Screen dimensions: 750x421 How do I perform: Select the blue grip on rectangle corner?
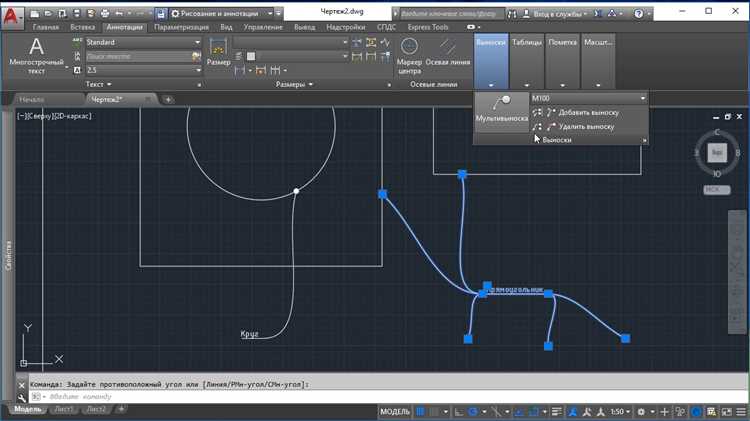[x=382, y=194]
